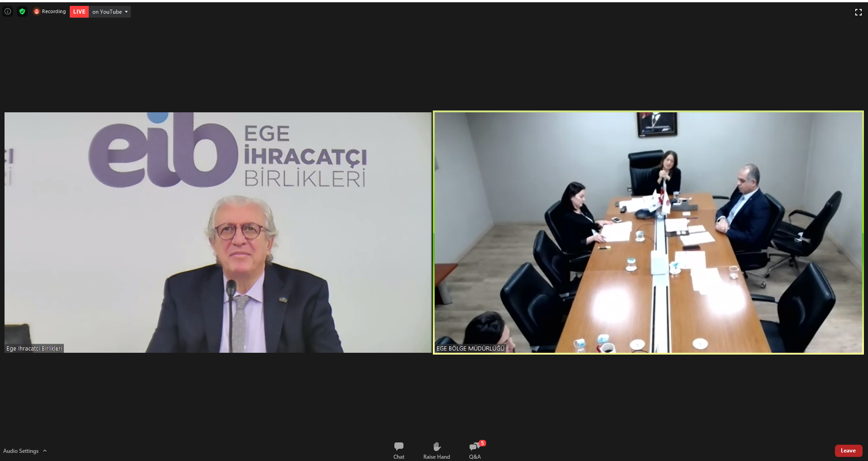Click the red recording indicator dot
Viewport: 868px width, 461px height.
coord(37,12)
